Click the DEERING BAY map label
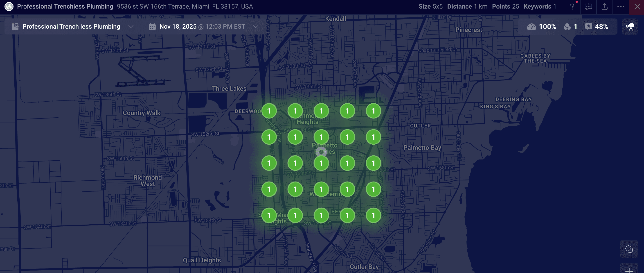The width and height of the screenshot is (644, 273). tap(513, 99)
